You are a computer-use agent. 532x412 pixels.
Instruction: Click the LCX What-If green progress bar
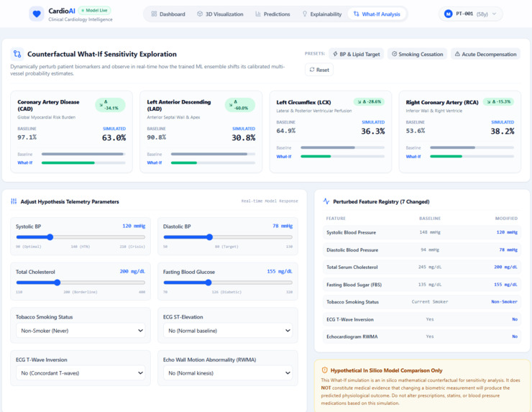coord(316,157)
